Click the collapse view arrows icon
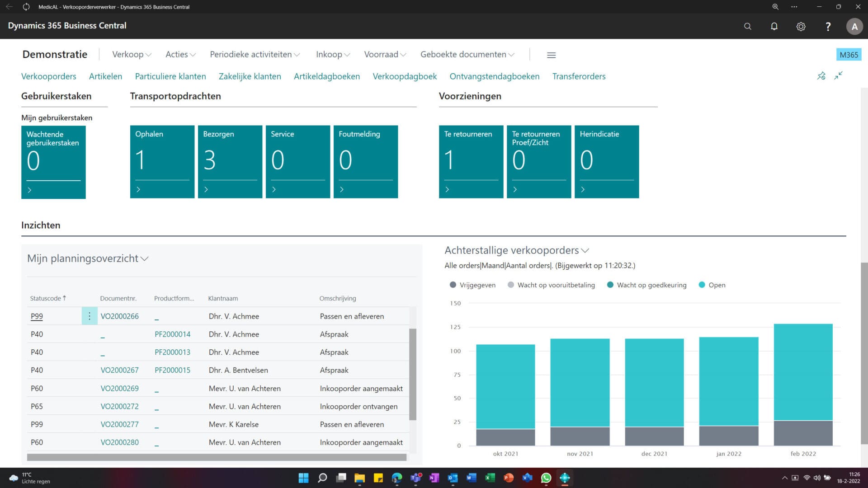Image resolution: width=868 pixels, height=488 pixels. click(x=838, y=75)
